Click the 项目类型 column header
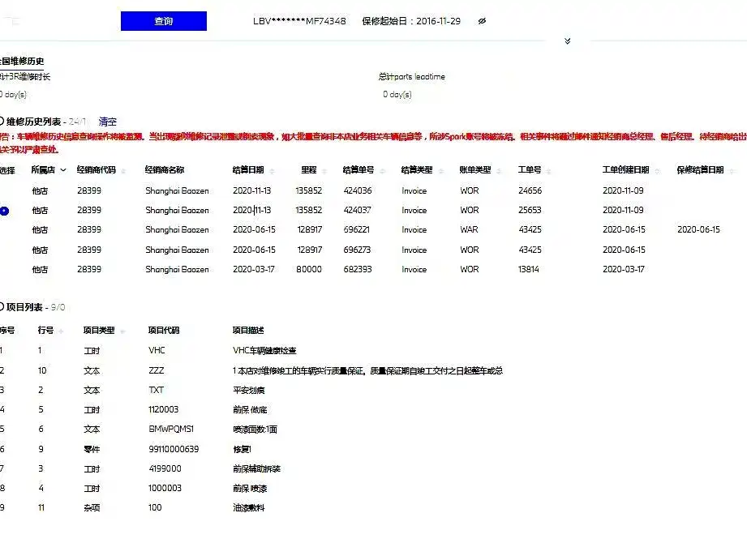Screen dimensions: 747x560 (99, 330)
